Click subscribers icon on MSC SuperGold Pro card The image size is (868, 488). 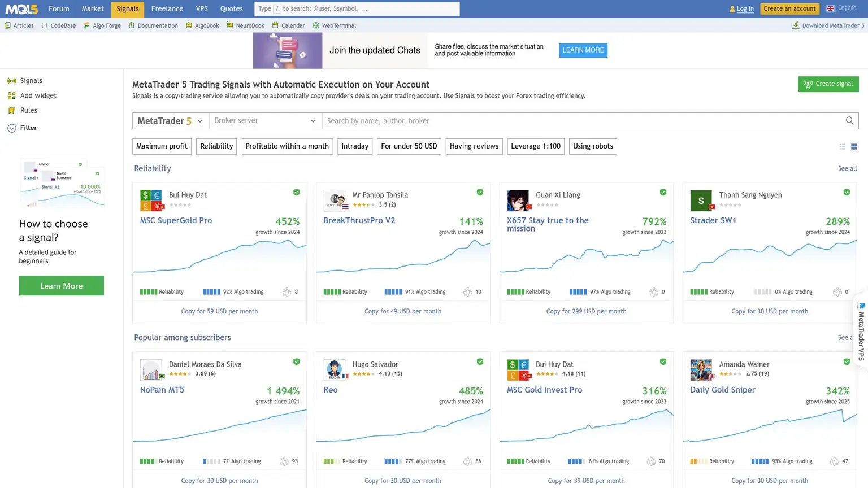(x=287, y=292)
